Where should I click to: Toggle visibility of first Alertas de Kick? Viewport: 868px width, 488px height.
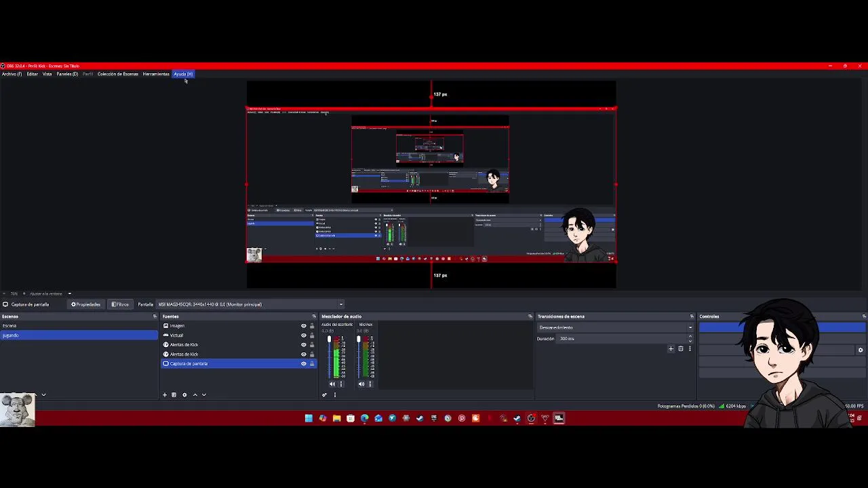click(304, 345)
